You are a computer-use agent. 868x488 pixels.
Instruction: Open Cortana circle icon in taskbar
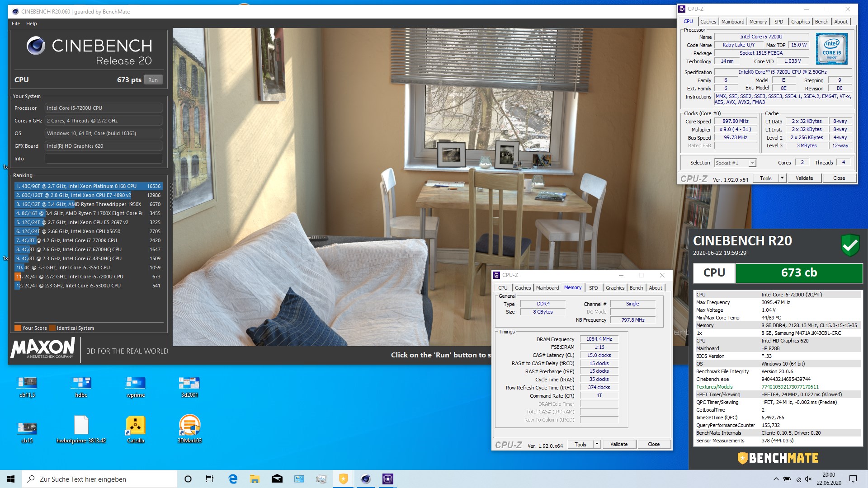click(188, 479)
